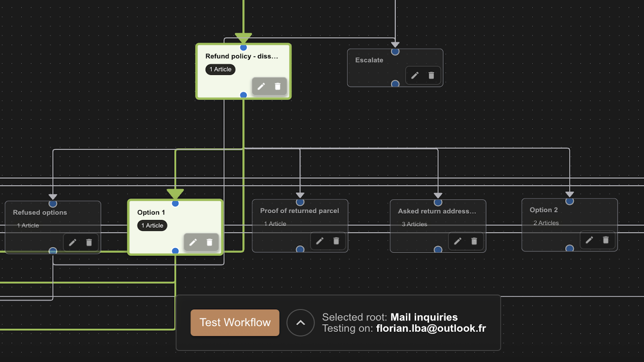
Task: Click the bottom output handle of Refund policy node
Action: point(243,95)
